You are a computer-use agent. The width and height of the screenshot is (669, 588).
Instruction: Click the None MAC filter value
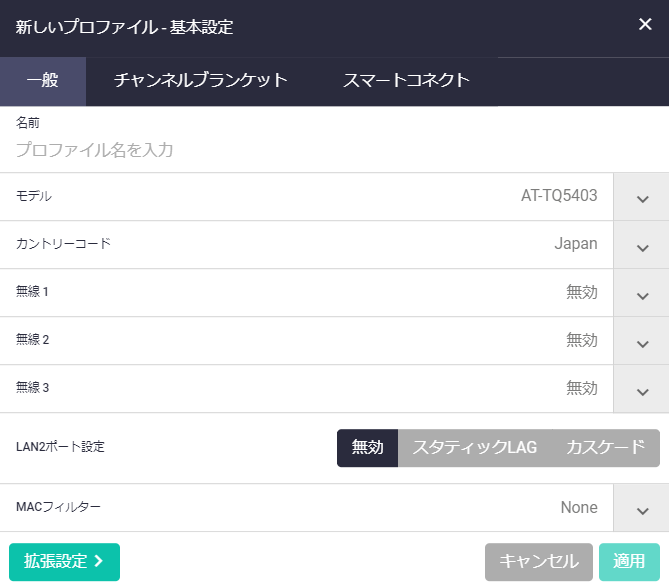pyautogui.click(x=578, y=508)
